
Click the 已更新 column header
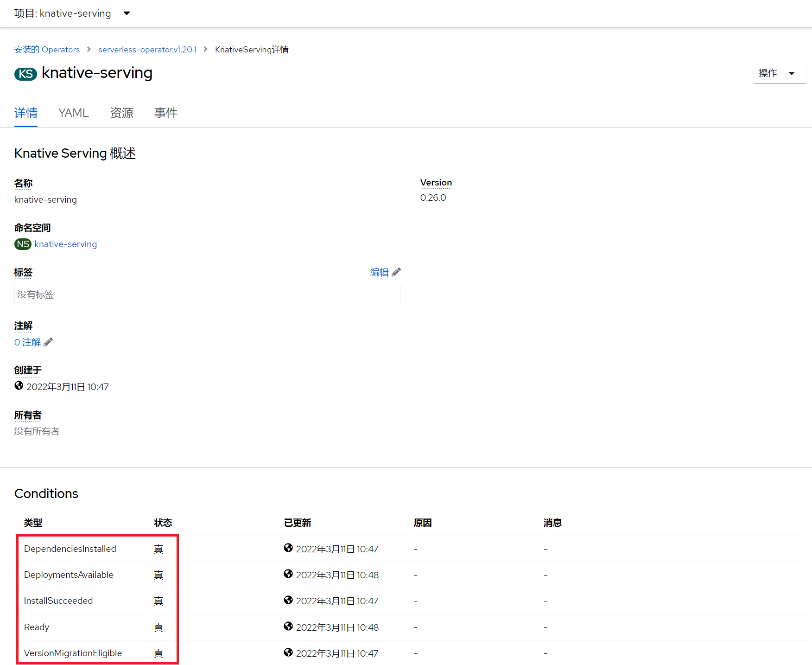click(x=298, y=523)
